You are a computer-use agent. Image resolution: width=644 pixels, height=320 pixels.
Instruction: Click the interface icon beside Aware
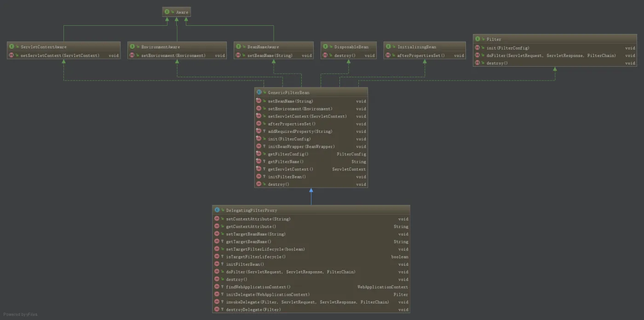[x=167, y=12]
